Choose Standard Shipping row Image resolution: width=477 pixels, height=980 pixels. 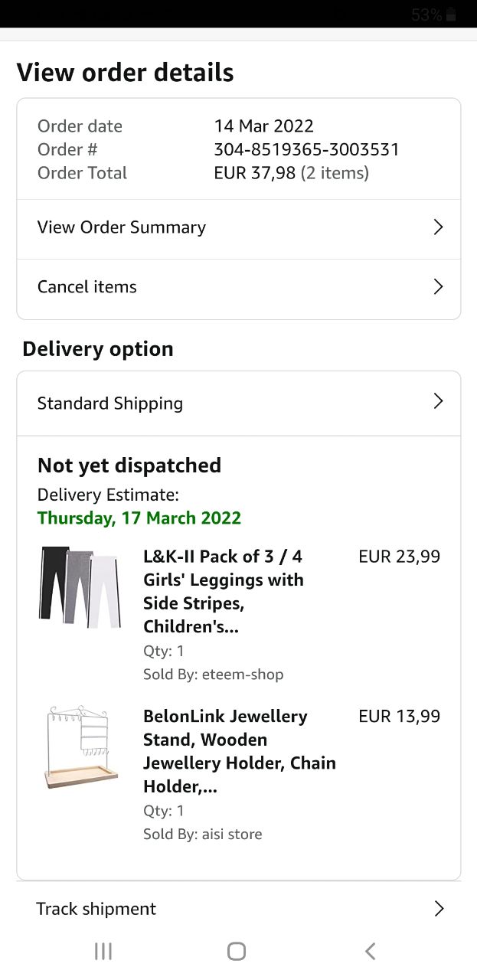[110, 403]
